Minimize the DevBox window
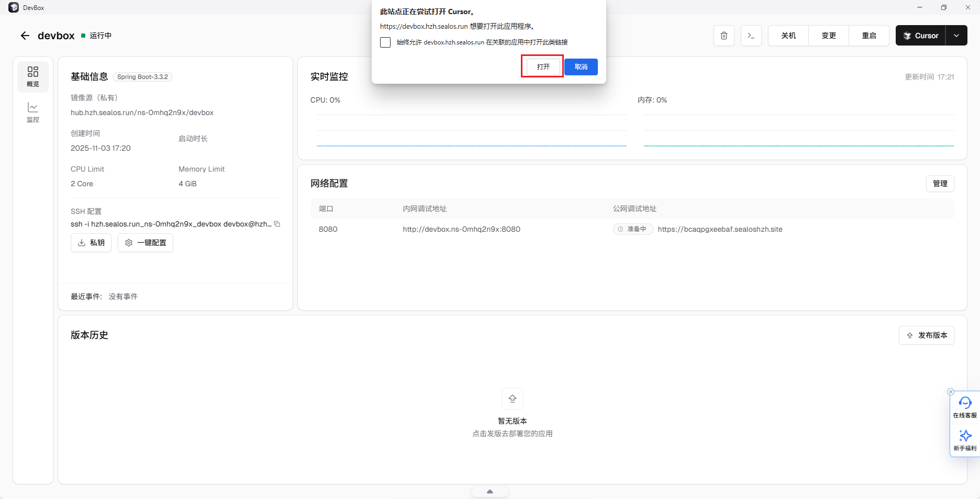980x499 pixels. tap(920, 7)
